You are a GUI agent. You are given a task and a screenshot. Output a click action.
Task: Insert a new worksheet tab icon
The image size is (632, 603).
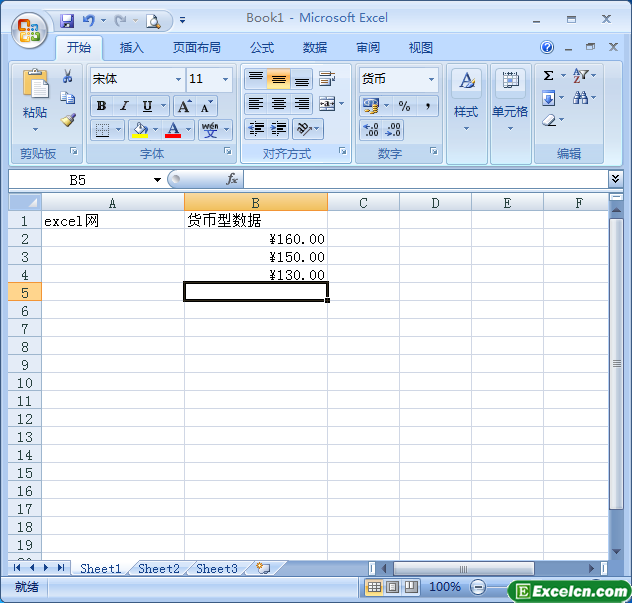click(x=264, y=568)
